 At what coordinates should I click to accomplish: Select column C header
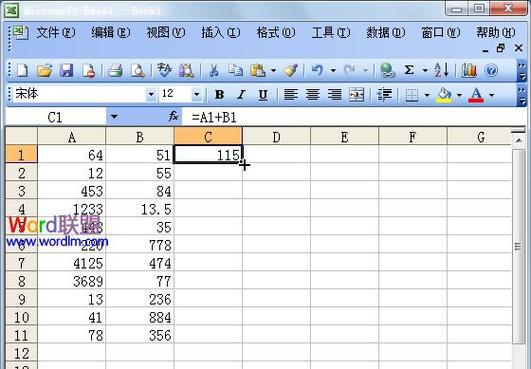coord(208,136)
